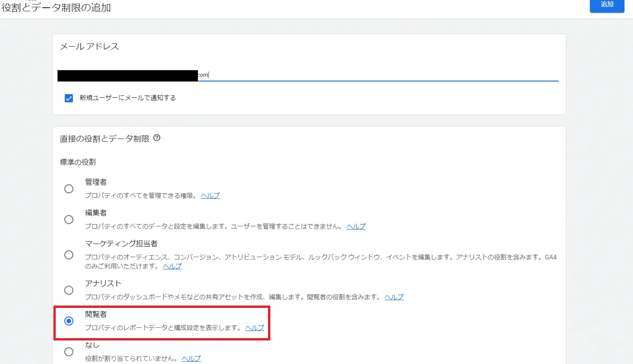Viewport: 633px width, 364px height.
Task: Click 追加 to add the new user
Action: [607, 6]
